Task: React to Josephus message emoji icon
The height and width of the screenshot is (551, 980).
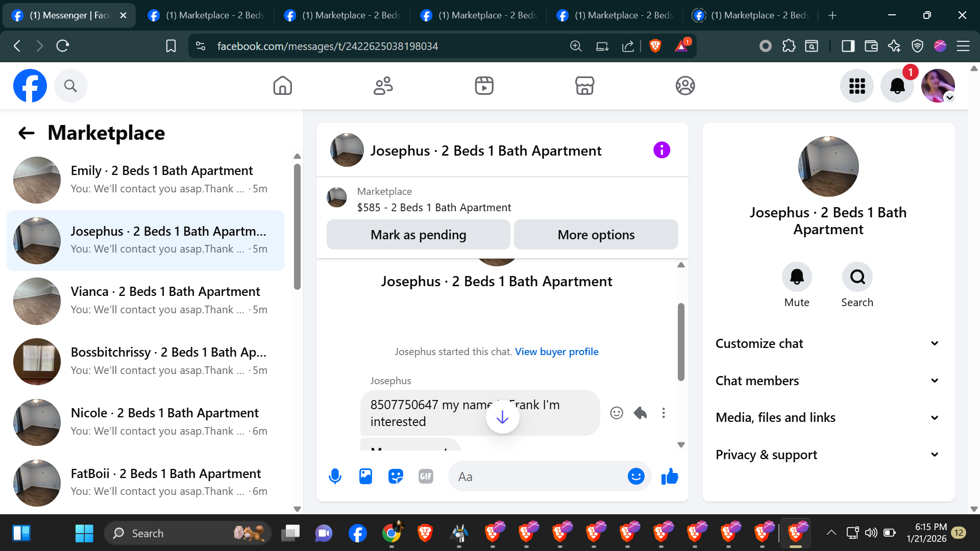Action: 617,413
